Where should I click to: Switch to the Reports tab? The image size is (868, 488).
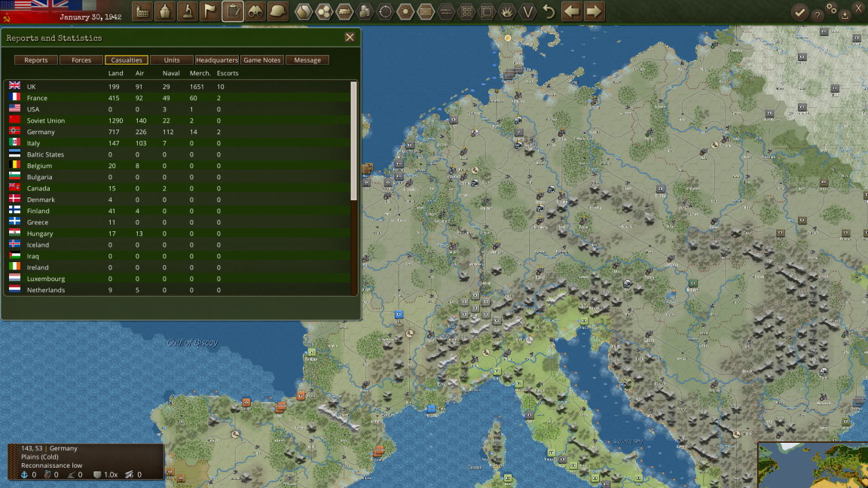click(x=36, y=59)
